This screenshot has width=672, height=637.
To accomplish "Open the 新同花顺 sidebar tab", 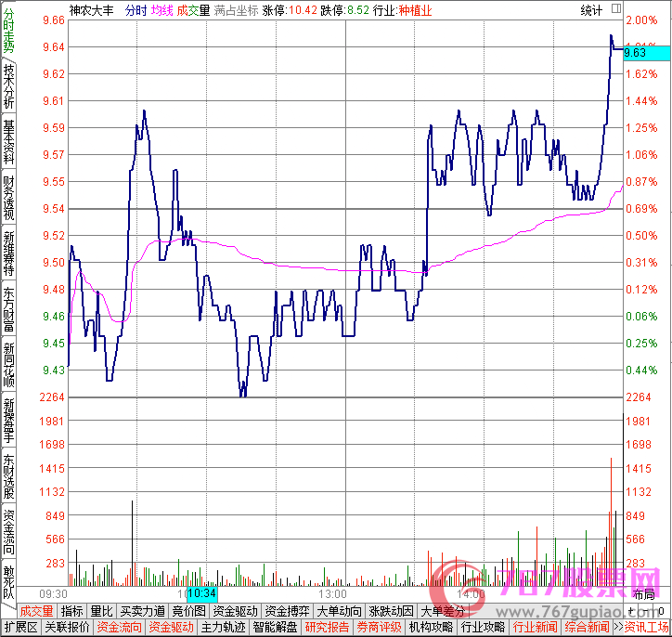I will point(8,365).
